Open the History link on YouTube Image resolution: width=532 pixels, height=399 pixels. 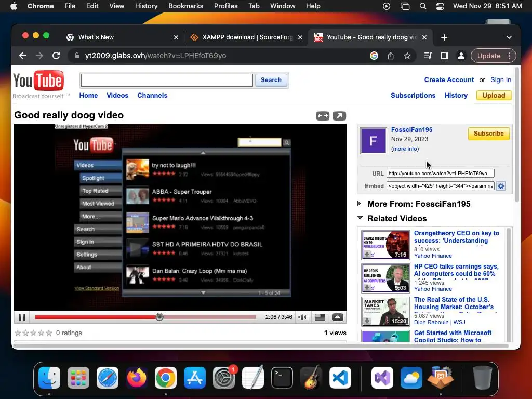coord(456,96)
